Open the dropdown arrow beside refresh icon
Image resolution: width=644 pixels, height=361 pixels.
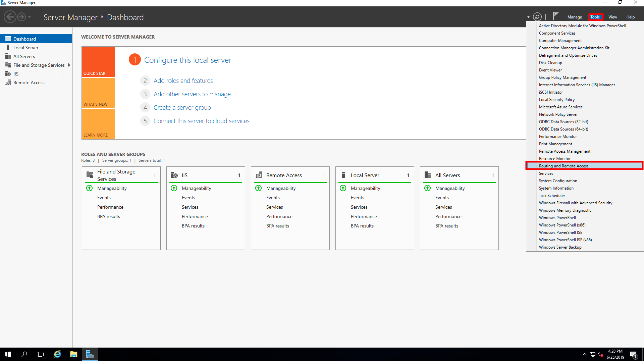[528, 17]
